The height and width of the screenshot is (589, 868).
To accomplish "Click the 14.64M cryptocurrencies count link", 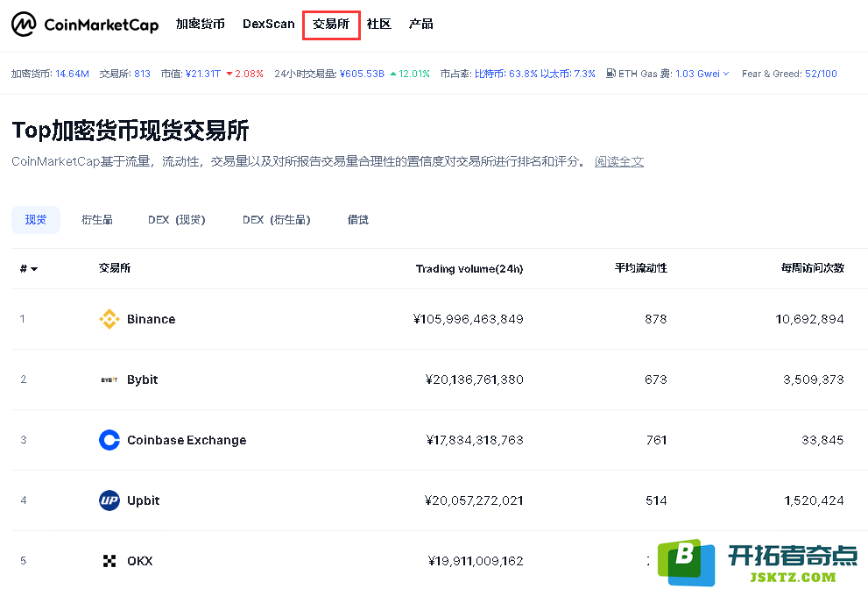I will (72, 74).
